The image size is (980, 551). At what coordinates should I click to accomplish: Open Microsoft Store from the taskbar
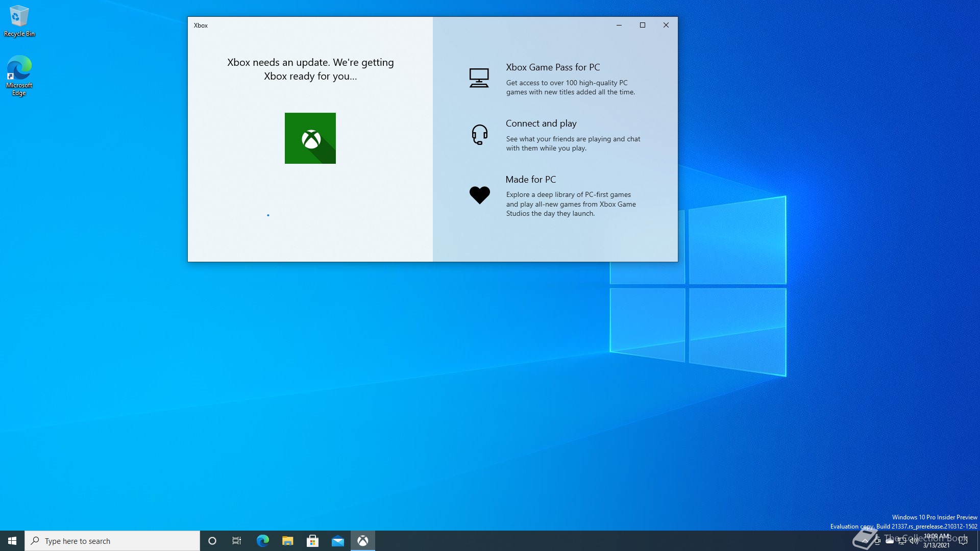point(312,541)
